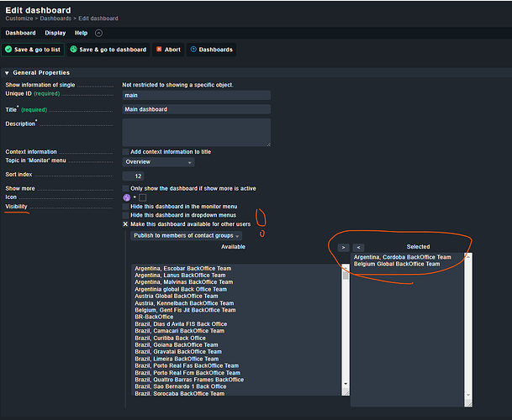Screen dimensions: 512x420
Task: Select Austria Global BackOffice Team
Action: click(177, 297)
